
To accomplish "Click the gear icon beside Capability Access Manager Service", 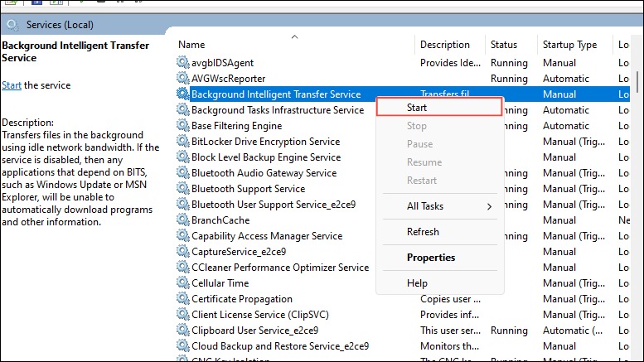I will pyautogui.click(x=183, y=235).
